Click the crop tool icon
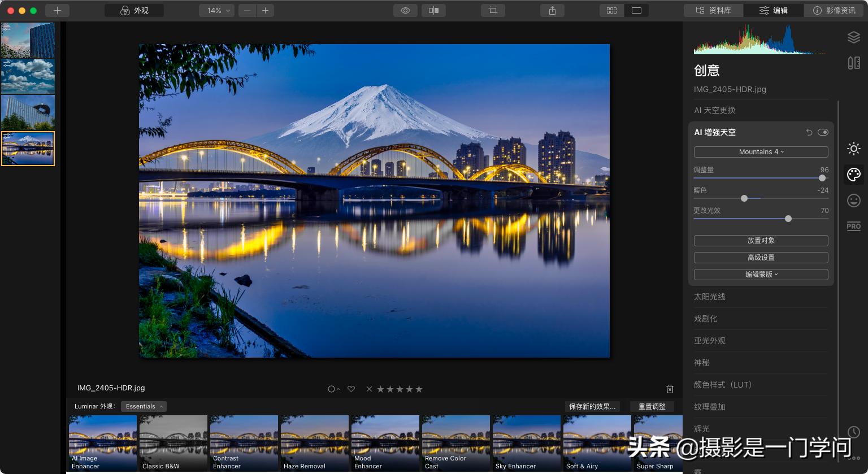This screenshot has width=868, height=474. tap(493, 10)
